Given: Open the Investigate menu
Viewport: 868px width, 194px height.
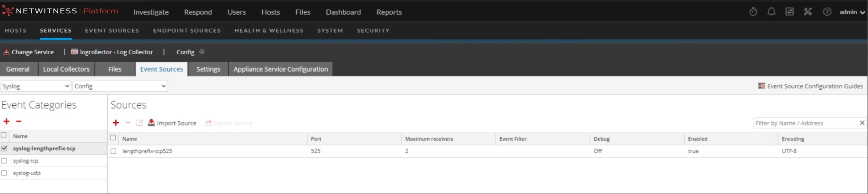Looking at the screenshot, I should click(x=151, y=12).
